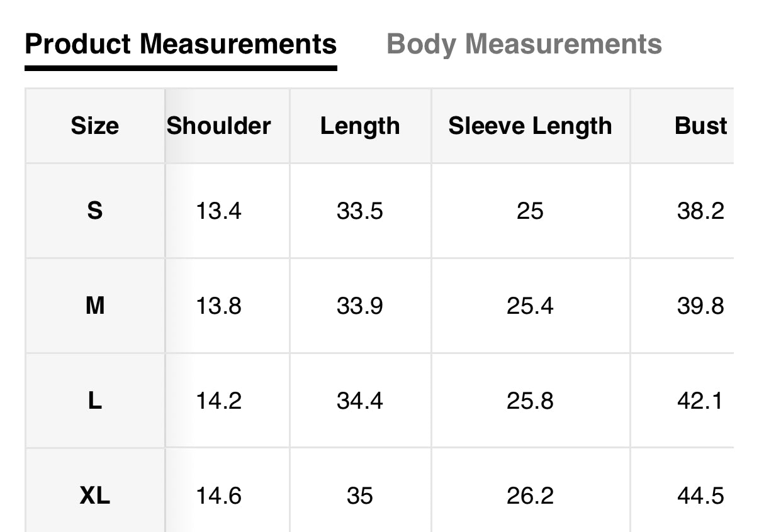
Task: Select the S size row label
Action: tap(94, 211)
